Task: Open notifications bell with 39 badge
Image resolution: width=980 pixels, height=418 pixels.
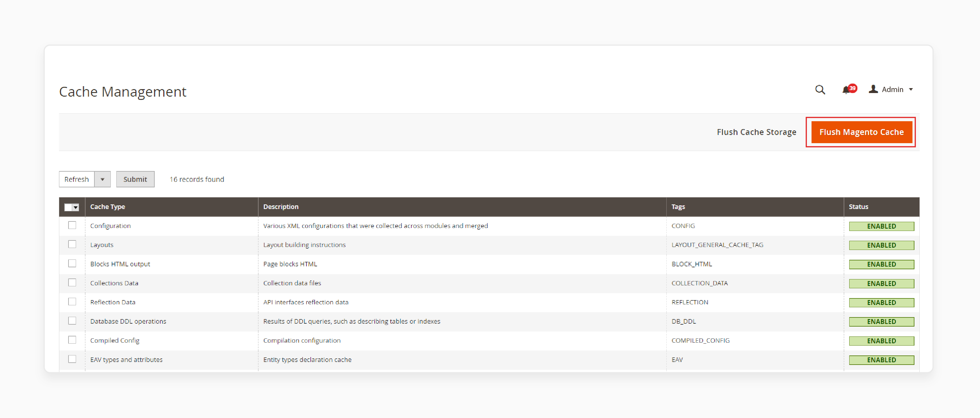Action: [849, 89]
